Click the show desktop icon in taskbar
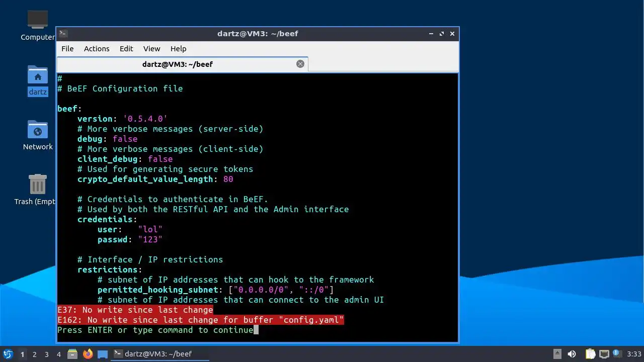644x362 pixels. pos(103,354)
